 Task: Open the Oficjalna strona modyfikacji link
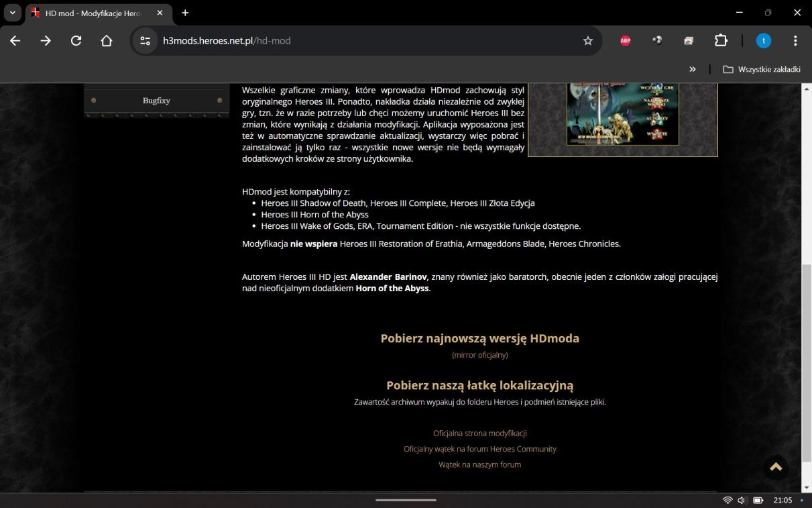tap(479, 433)
